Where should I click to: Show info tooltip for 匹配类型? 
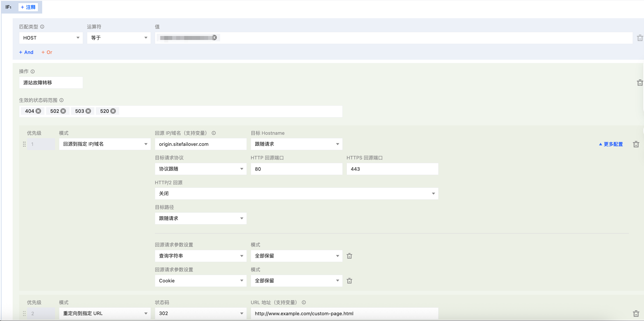click(42, 27)
